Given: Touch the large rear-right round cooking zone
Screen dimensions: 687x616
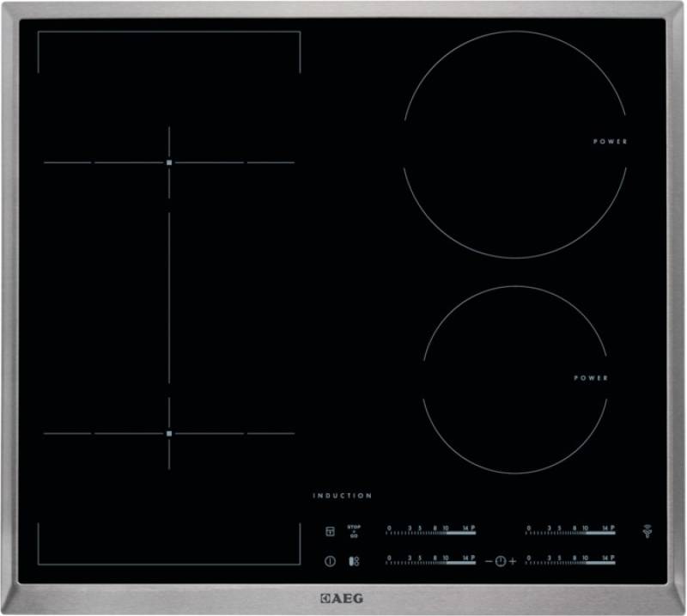Looking at the screenshot, I should tap(515, 144).
